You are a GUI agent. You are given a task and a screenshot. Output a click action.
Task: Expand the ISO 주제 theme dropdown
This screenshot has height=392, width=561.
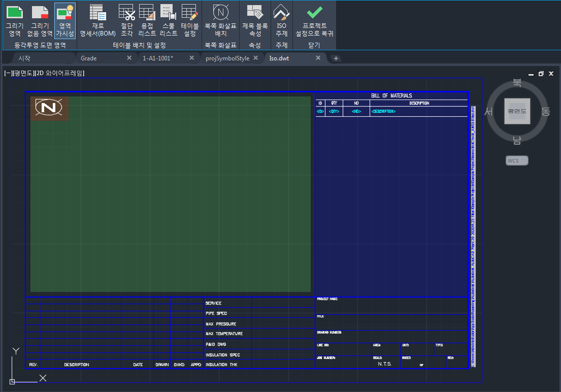(281, 20)
